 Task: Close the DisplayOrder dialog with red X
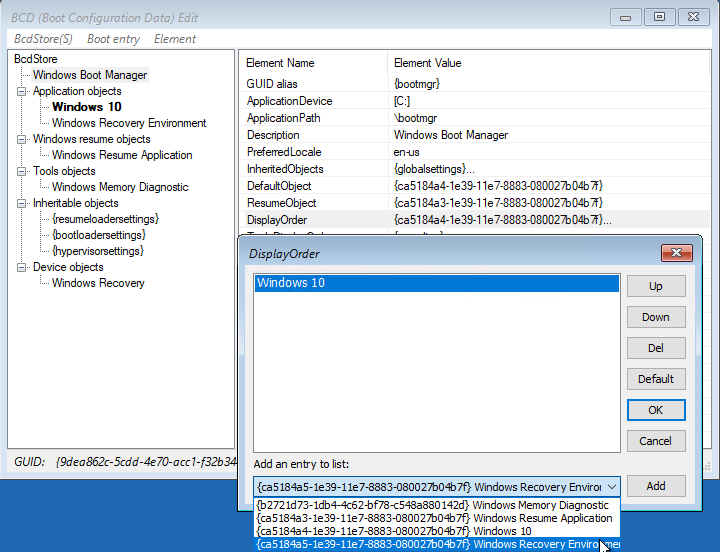click(x=676, y=253)
